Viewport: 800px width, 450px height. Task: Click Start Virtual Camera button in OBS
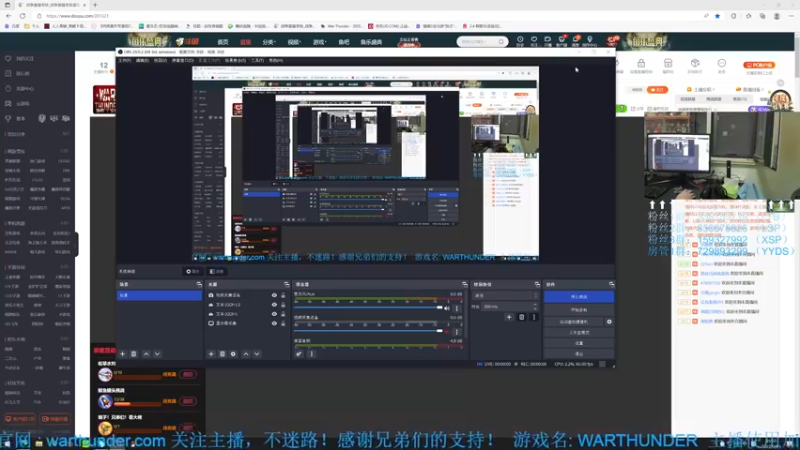(x=574, y=322)
